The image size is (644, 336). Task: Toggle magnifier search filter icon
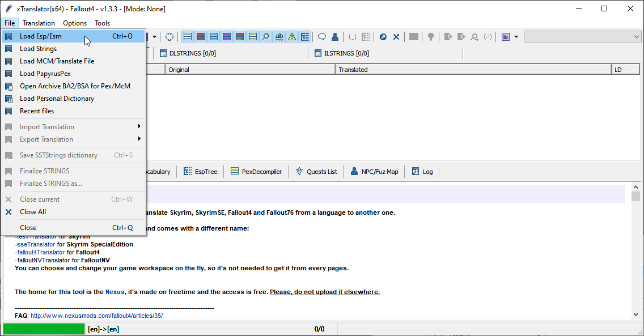click(x=266, y=37)
